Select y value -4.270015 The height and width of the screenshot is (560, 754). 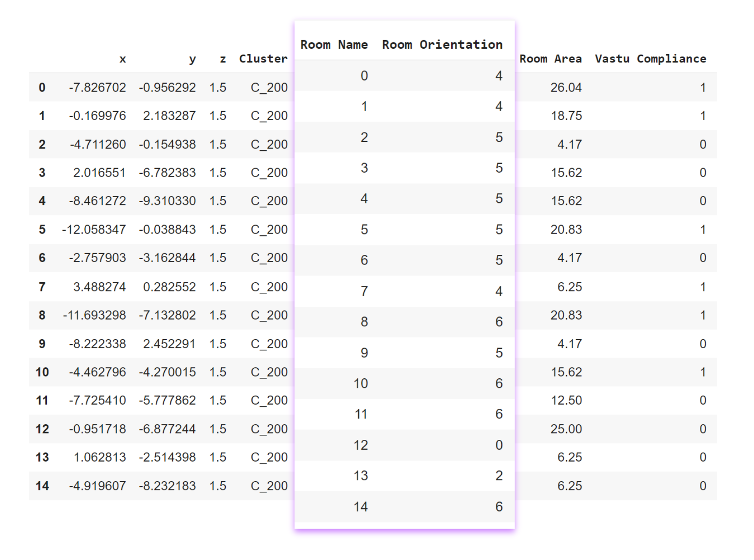tap(167, 372)
